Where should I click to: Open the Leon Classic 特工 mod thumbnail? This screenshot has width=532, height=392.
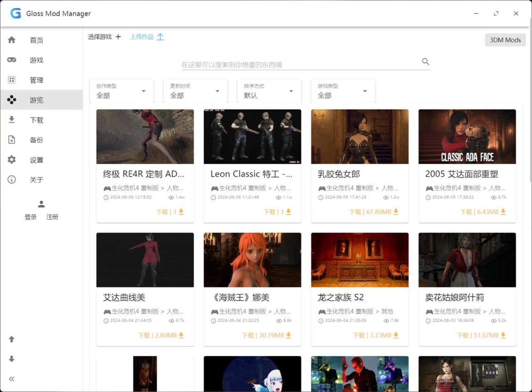(252, 136)
